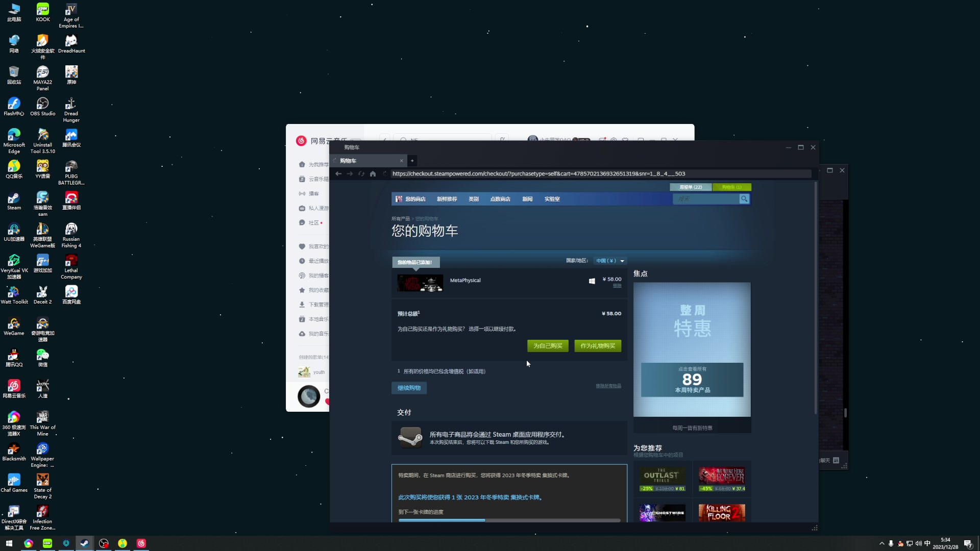Click 移除所有物品 link
This screenshot has height=551, width=980.
[608, 386]
